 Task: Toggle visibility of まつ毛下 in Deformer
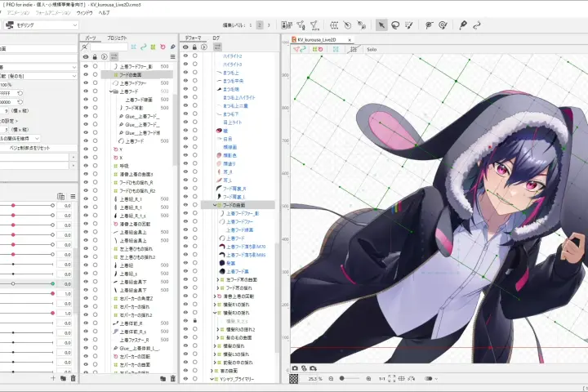[x=185, y=114]
